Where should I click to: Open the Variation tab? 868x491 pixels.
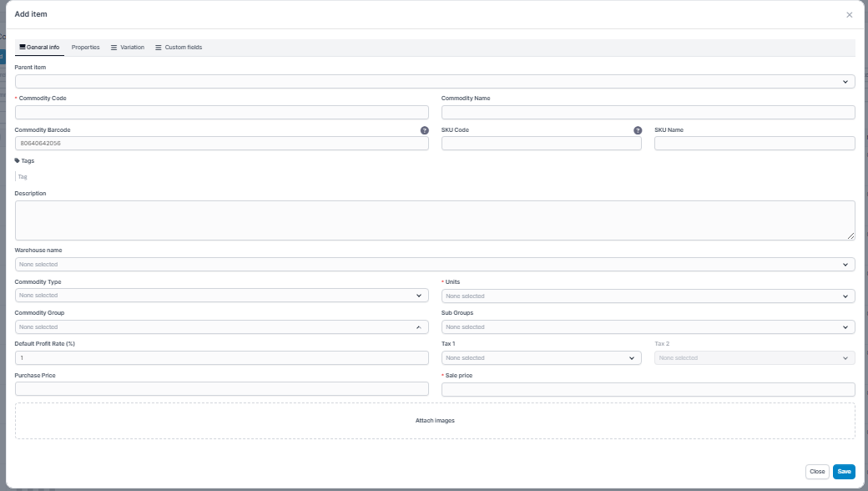point(127,48)
